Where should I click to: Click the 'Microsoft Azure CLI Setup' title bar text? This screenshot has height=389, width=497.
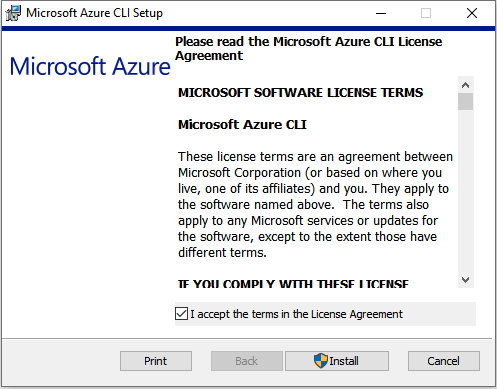(x=94, y=13)
